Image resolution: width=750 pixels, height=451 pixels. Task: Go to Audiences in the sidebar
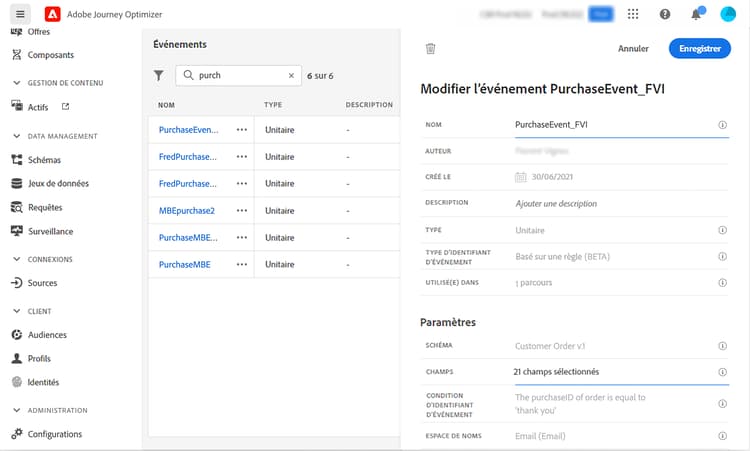pyautogui.click(x=47, y=335)
